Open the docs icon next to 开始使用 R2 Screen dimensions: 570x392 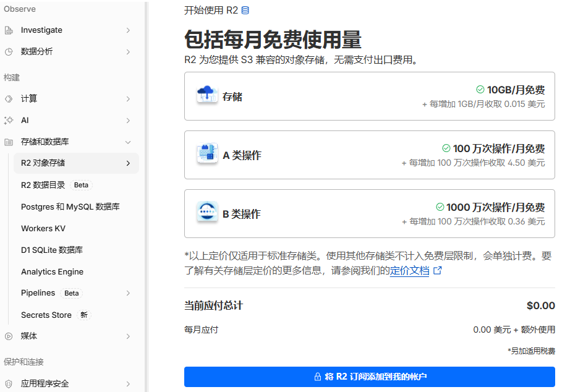pyautogui.click(x=245, y=10)
